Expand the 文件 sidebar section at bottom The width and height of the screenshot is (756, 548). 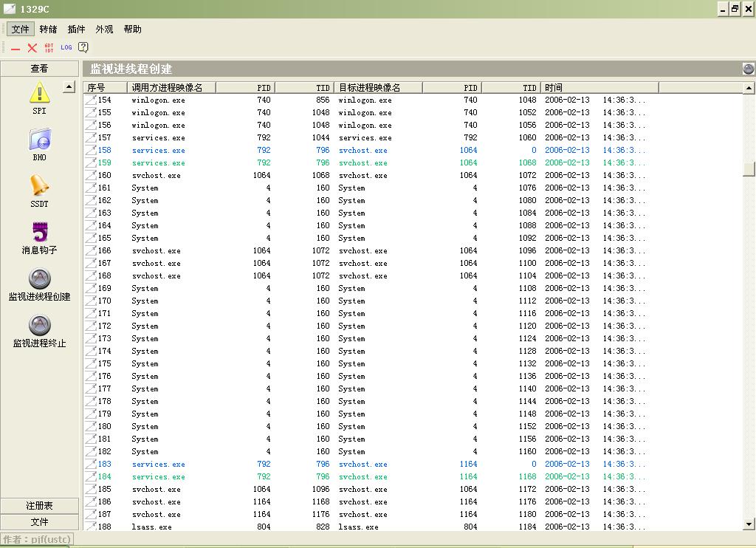[x=39, y=522]
